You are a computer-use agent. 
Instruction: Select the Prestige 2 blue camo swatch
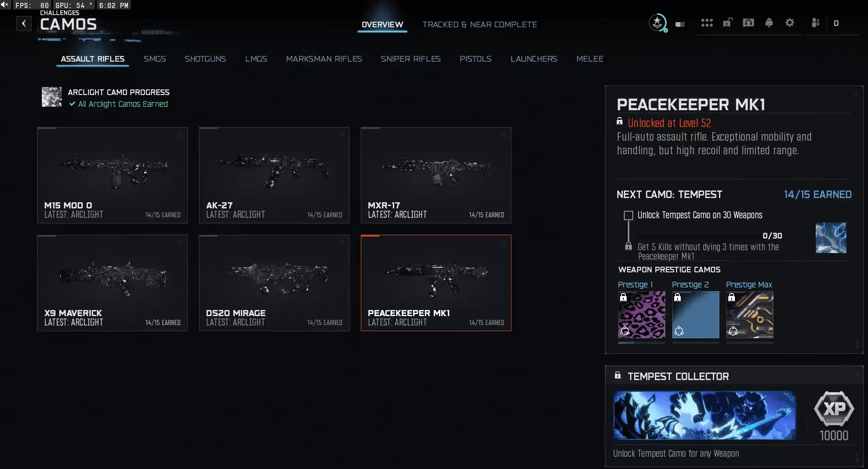pyautogui.click(x=695, y=315)
